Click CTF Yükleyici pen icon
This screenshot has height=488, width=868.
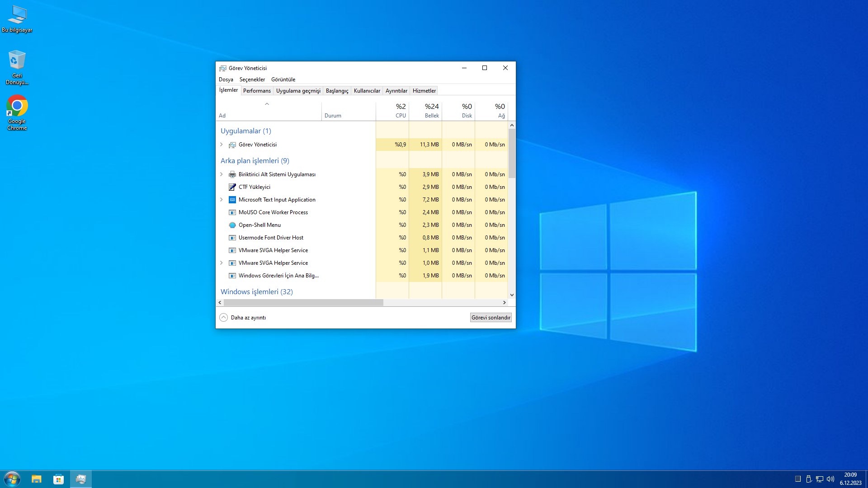pos(232,187)
